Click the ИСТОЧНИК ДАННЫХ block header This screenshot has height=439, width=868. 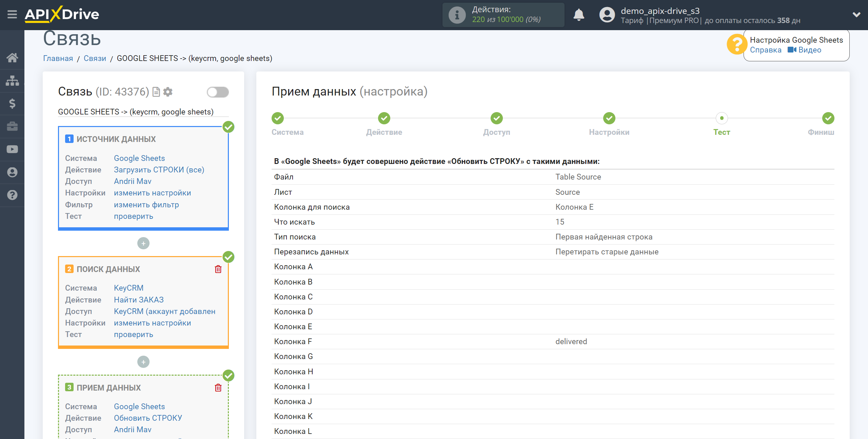tap(116, 139)
